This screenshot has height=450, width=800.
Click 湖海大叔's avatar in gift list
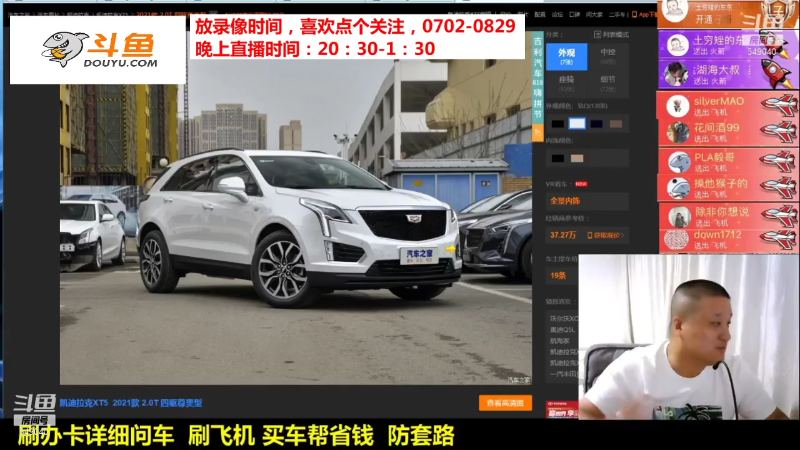tap(676, 74)
